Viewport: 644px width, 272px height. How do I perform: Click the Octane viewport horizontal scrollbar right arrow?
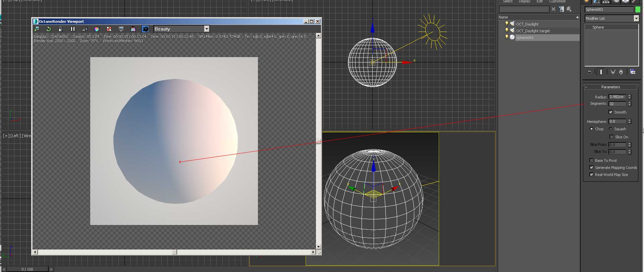(x=313, y=252)
